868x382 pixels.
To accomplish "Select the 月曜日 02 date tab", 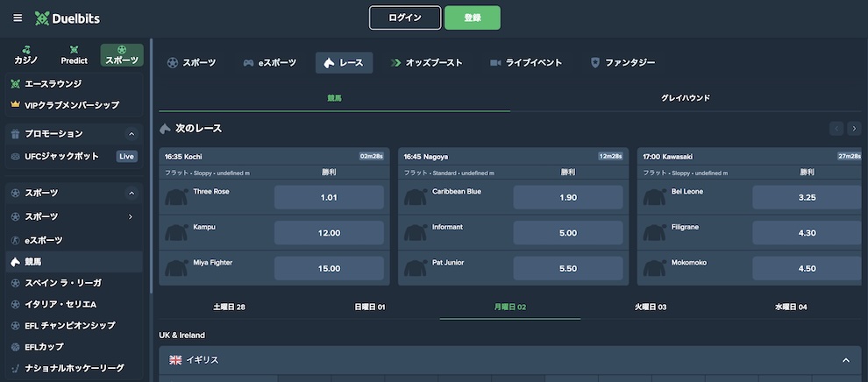I will click(x=509, y=307).
